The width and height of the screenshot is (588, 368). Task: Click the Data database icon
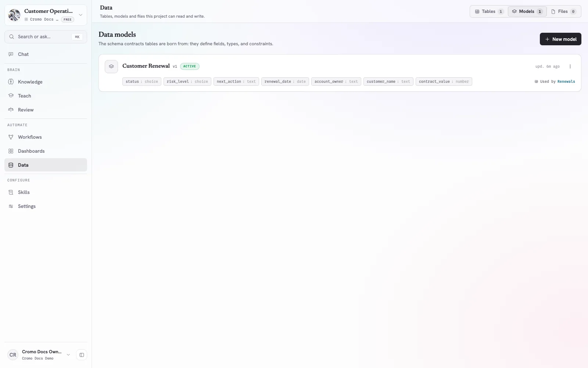click(x=11, y=165)
